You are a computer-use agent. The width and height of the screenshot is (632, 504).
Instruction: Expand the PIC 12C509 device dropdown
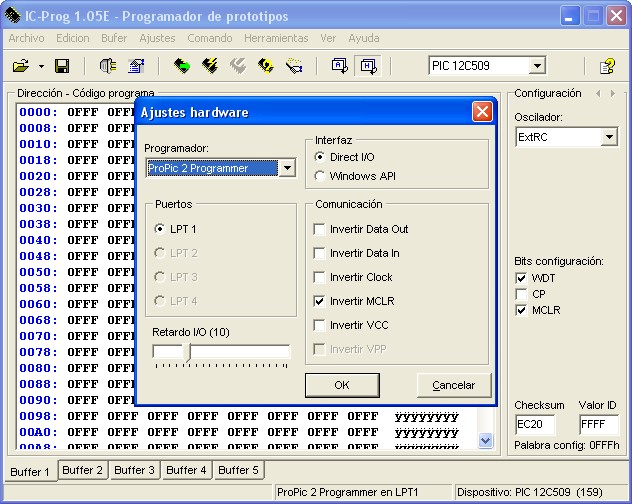537,66
